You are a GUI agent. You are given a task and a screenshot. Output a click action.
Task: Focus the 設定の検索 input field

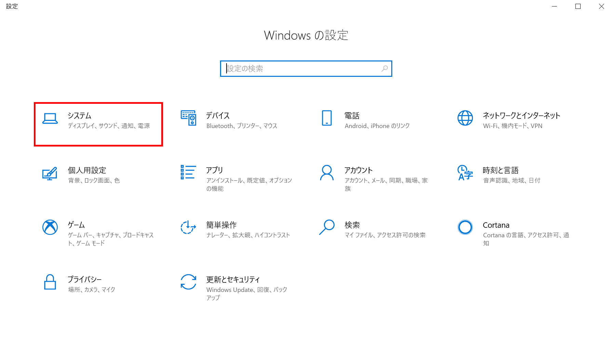coord(306,69)
